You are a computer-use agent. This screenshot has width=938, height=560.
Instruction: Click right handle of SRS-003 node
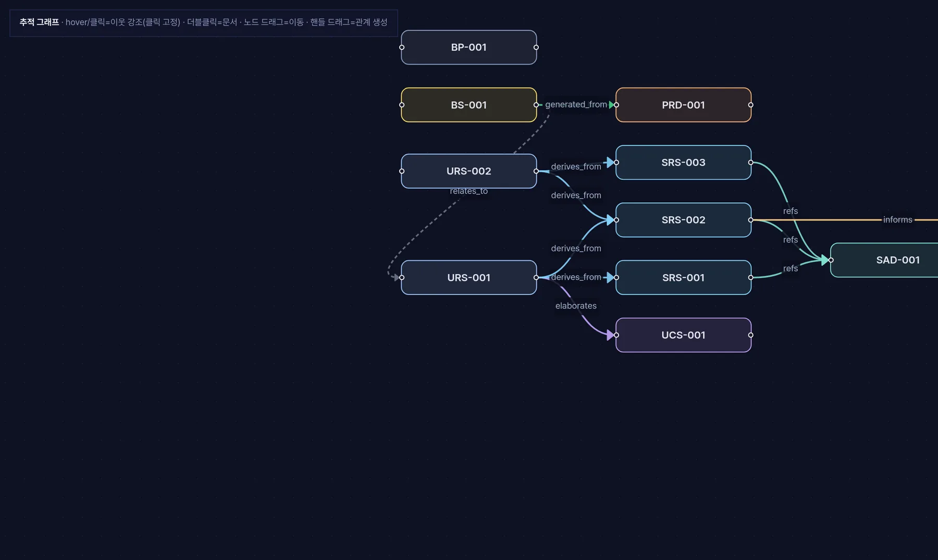click(751, 163)
